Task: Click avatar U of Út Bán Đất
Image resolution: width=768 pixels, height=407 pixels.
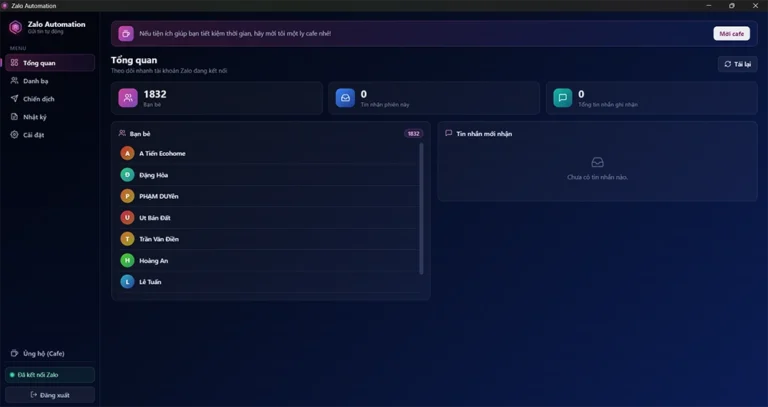Action: (127, 217)
